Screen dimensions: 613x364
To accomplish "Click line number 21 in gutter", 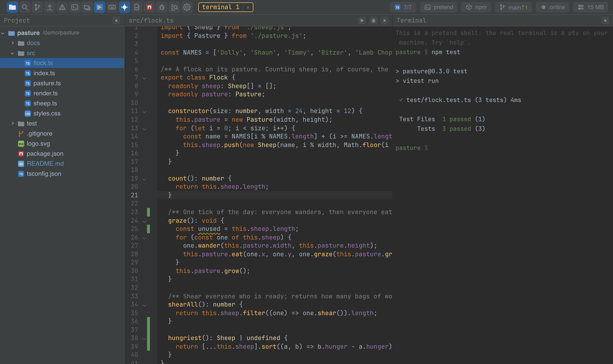I will (x=134, y=195).
